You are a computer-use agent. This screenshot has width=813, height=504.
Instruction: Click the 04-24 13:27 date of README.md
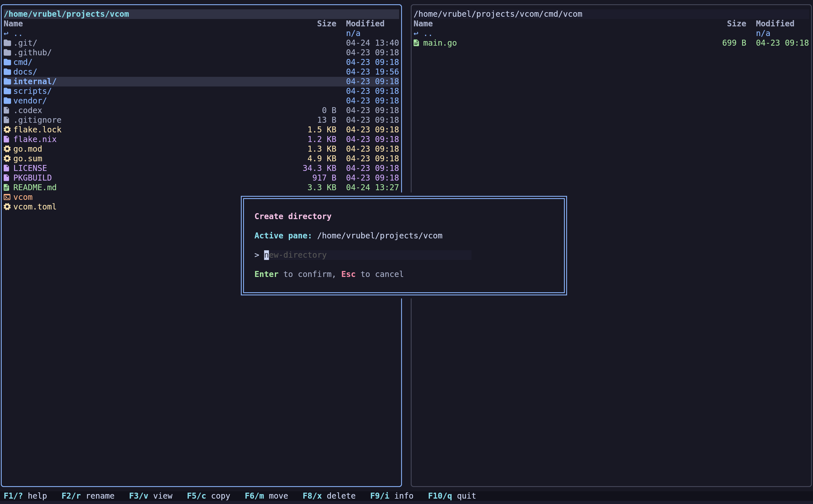372,188
